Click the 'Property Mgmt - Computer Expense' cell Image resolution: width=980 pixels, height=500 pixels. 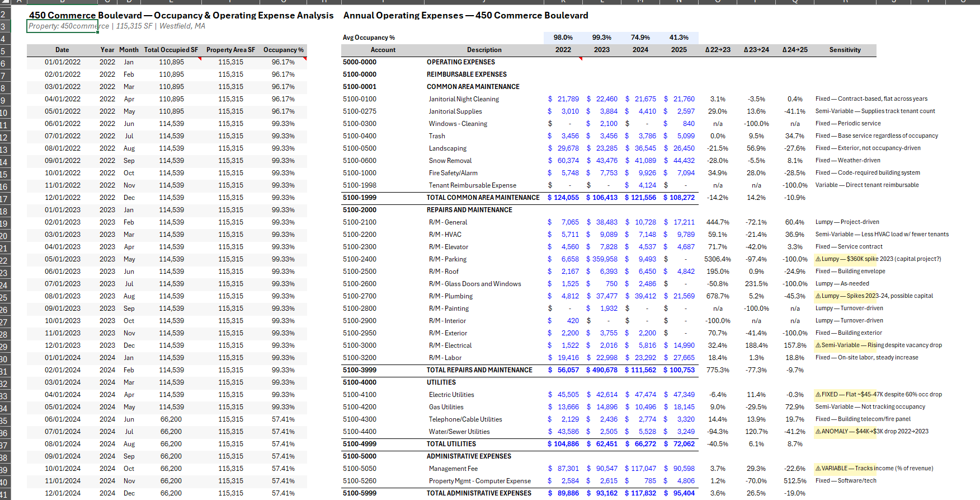click(x=480, y=481)
